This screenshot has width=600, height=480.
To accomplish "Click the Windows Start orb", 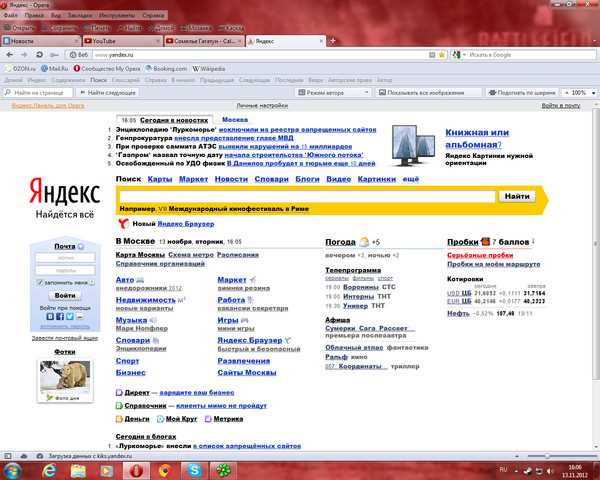I will (x=12, y=470).
